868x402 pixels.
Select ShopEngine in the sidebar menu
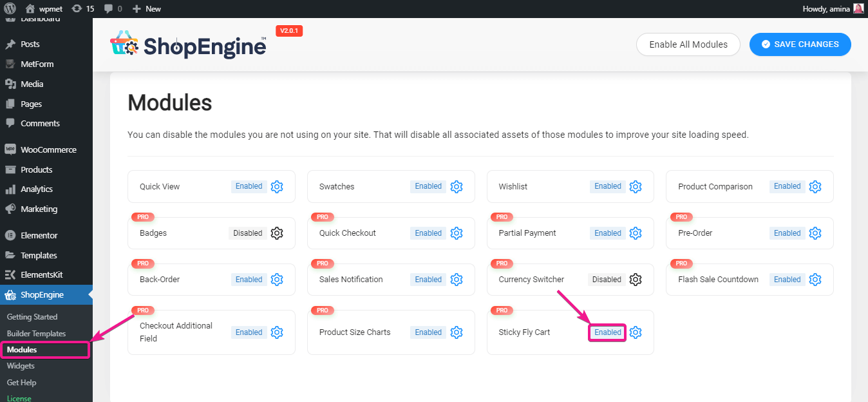(x=46, y=295)
